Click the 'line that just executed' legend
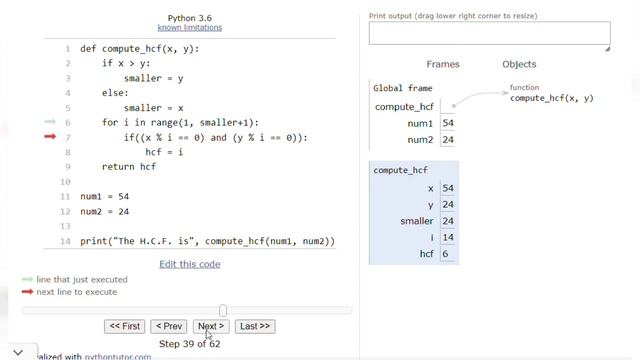 (82, 280)
